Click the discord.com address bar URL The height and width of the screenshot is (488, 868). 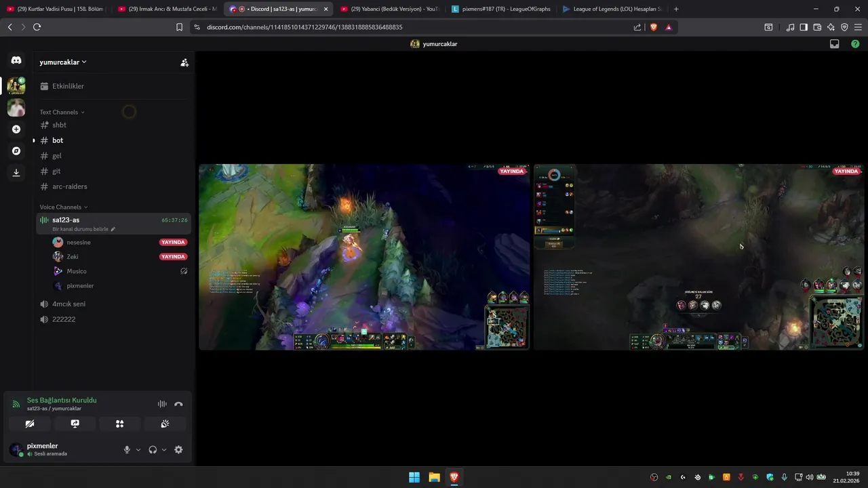[304, 27]
